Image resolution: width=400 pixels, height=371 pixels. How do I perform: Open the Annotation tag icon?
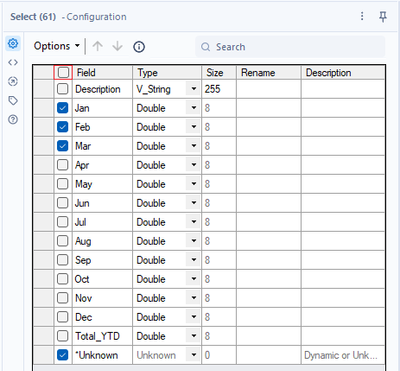point(13,100)
